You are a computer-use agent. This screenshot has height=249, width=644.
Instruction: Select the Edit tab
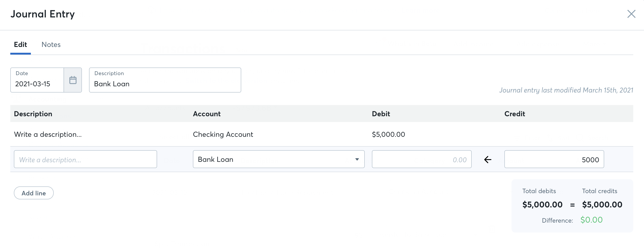click(20, 44)
